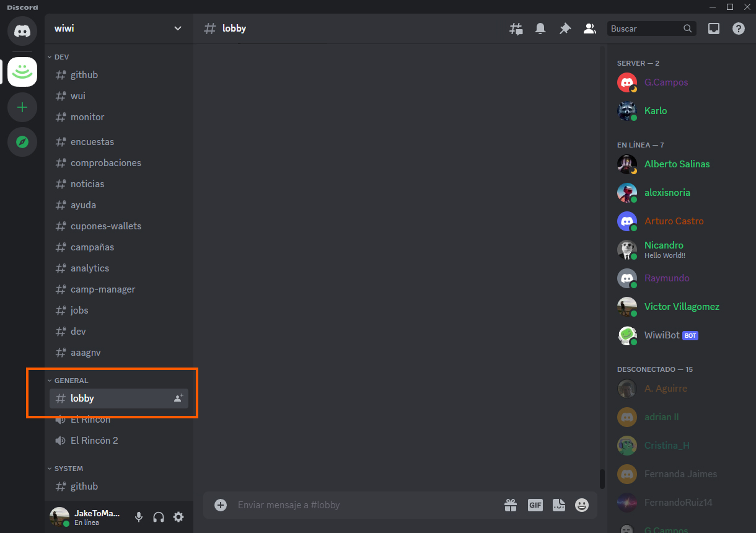Select the lobby channel
The height and width of the screenshot is (533, 756).
pos(119,399)
